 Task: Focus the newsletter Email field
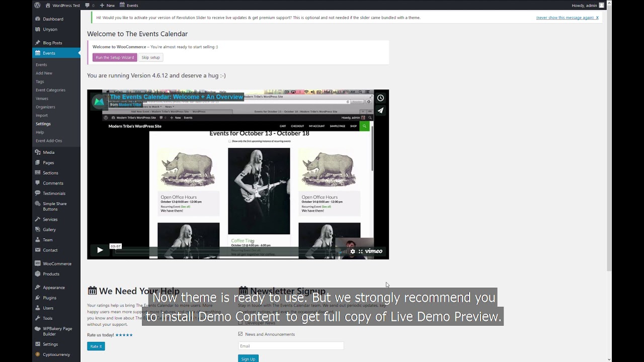coord(291,346)
